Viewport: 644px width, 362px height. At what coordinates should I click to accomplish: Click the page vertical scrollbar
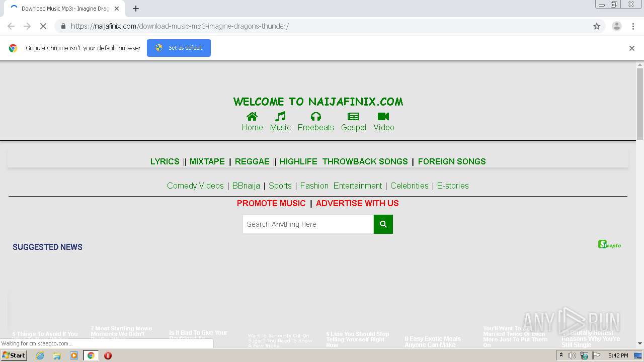tap(640, 104)
